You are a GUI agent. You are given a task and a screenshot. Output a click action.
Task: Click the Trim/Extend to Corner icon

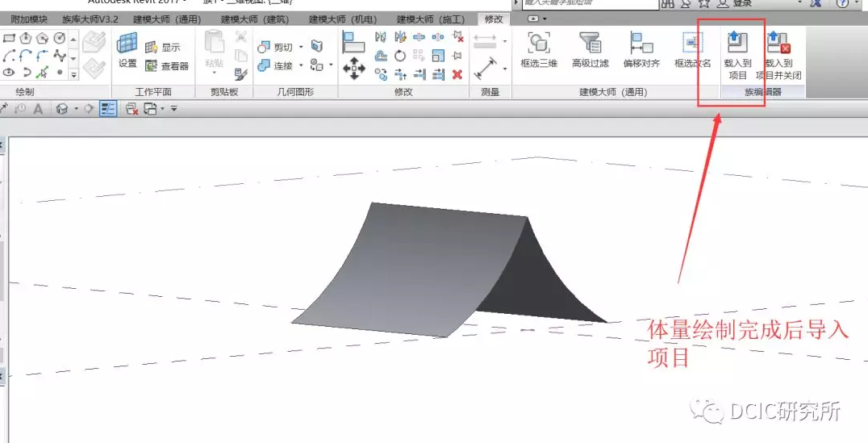coord(400,74)
